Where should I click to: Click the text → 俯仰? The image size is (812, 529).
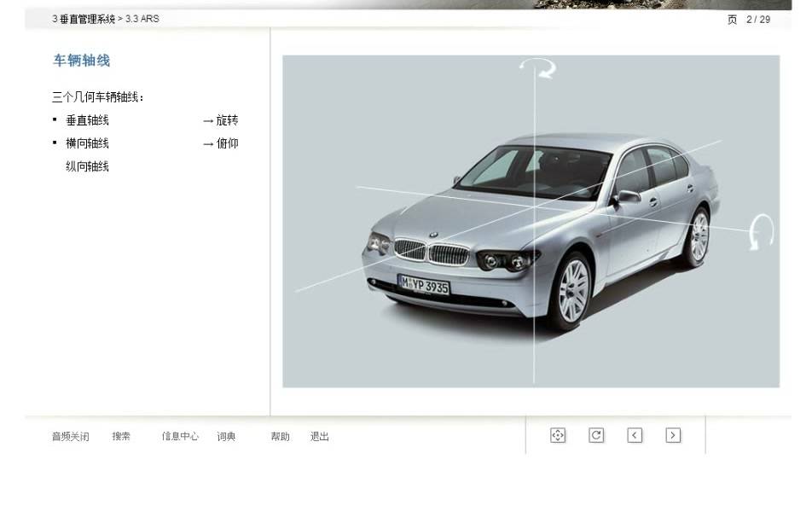(x=221, y=143)
